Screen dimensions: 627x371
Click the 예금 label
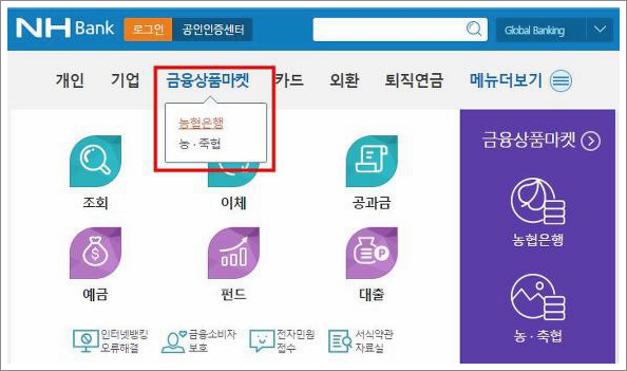point(96,295)
